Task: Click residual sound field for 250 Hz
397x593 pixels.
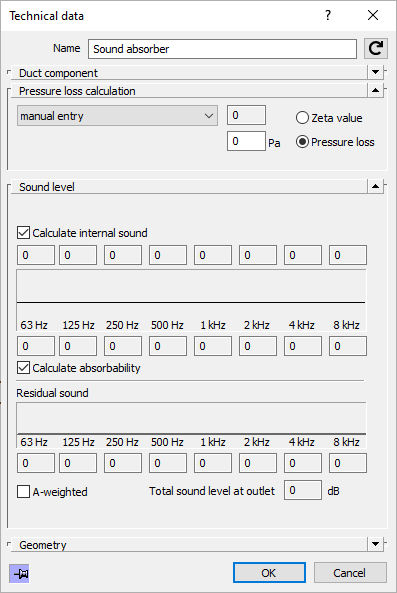Action: click(x=123, y=463)
